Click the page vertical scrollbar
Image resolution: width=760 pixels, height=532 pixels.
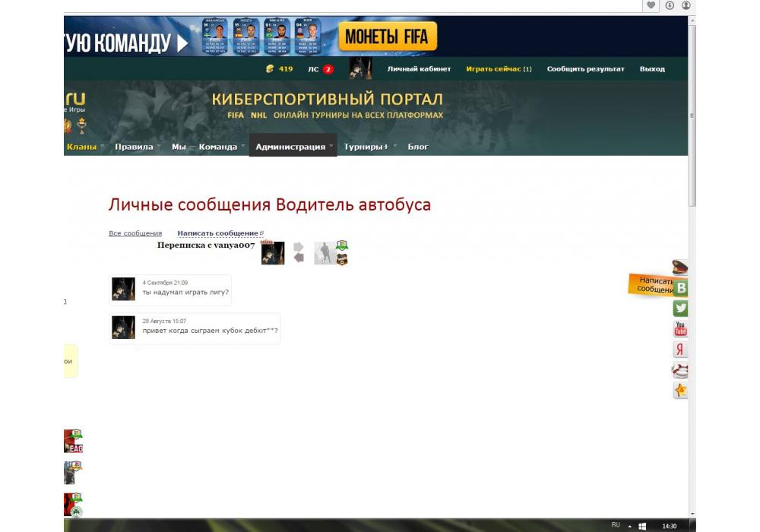tap(692, 114)
